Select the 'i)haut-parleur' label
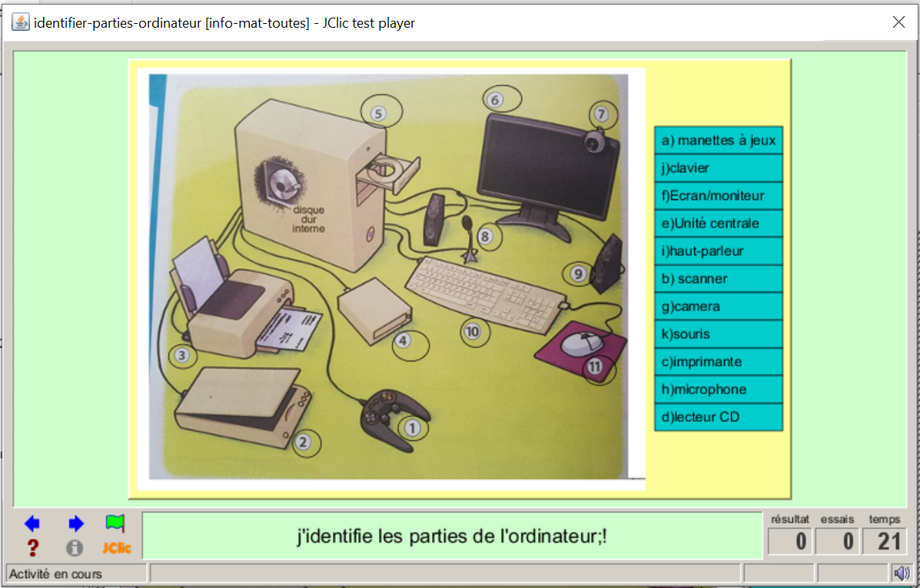The width and height of the screenshot is (920, 588). (x=718, y=251)
